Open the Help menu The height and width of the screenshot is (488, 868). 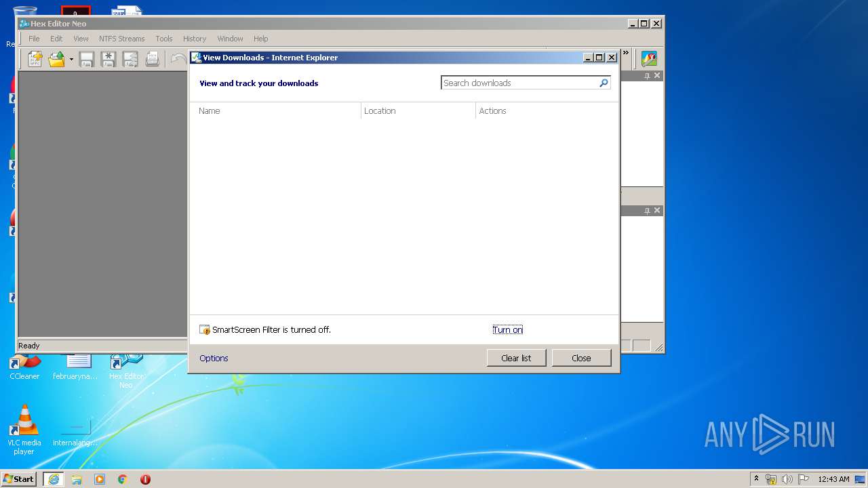261,39
